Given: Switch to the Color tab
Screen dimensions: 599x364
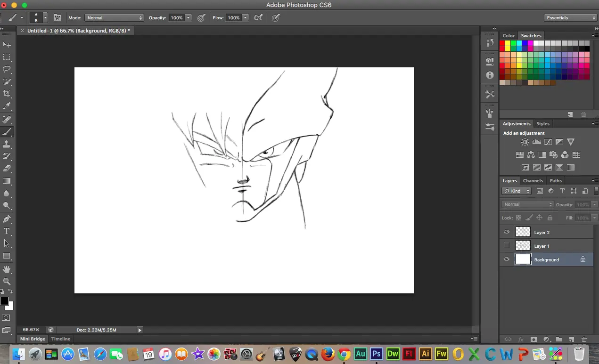Looking at the screenshot, I should tap(509, 36).
